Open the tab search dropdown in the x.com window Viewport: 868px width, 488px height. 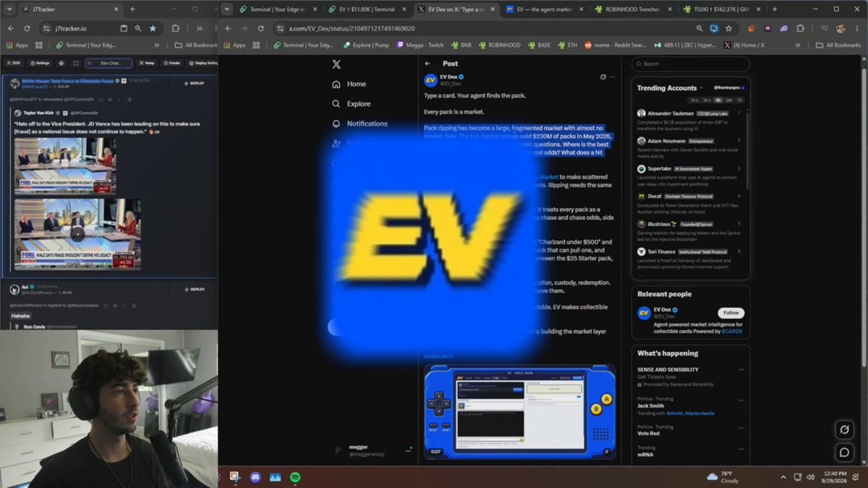tap(227, 9)
